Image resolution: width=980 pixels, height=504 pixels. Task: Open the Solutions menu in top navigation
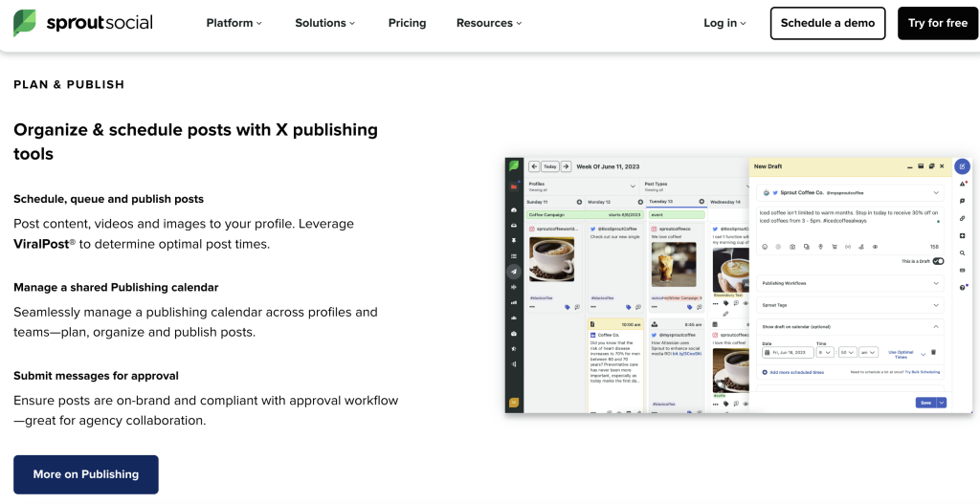324,23
